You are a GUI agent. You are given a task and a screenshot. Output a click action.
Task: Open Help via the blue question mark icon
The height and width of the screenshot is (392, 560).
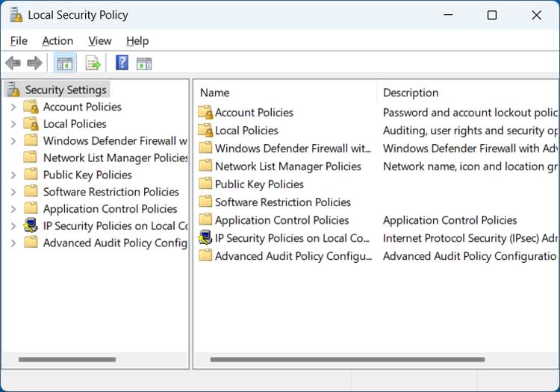[122, 63]
